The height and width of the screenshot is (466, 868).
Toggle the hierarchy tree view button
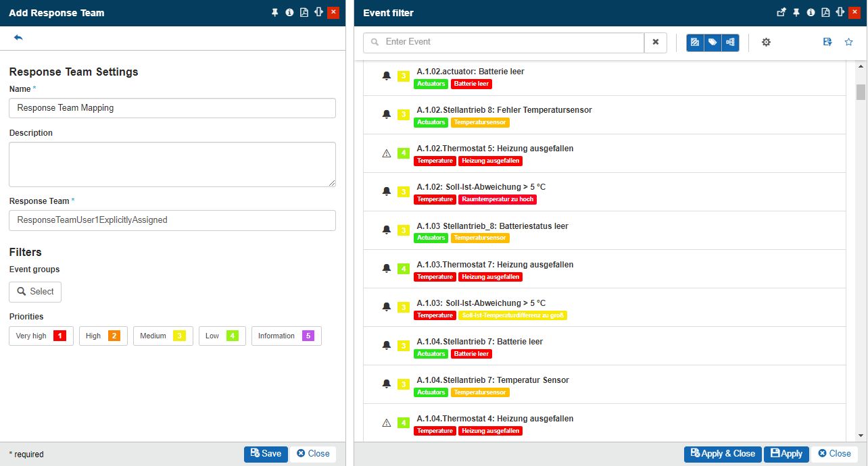point(730,43)
